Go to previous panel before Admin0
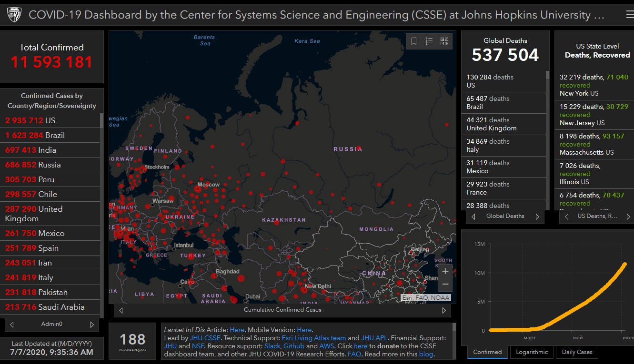The height and width of the screenshot is (364, 634). [12, 325]
